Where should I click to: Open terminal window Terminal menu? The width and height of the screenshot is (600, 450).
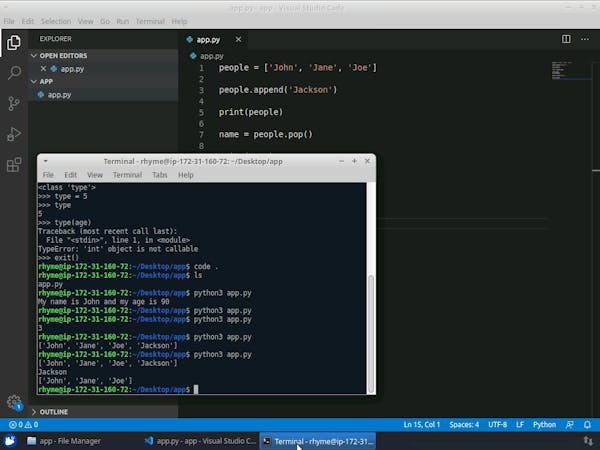(127, 175)
